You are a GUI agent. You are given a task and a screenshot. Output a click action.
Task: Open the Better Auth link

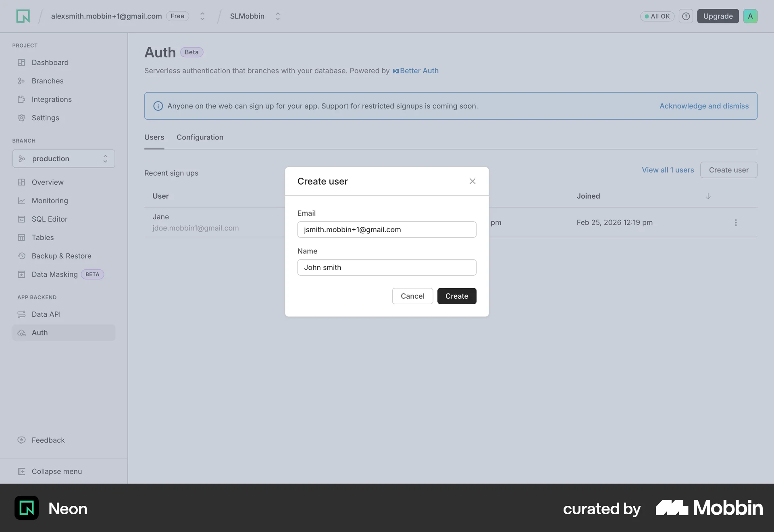pyautogui.click(x=416, y=71)
